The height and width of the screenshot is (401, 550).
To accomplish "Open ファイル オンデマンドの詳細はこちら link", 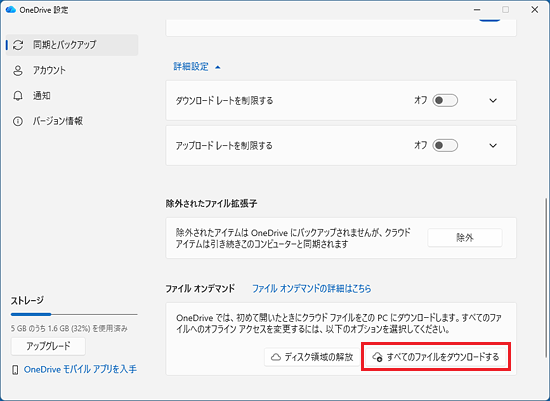I will 311,289.
